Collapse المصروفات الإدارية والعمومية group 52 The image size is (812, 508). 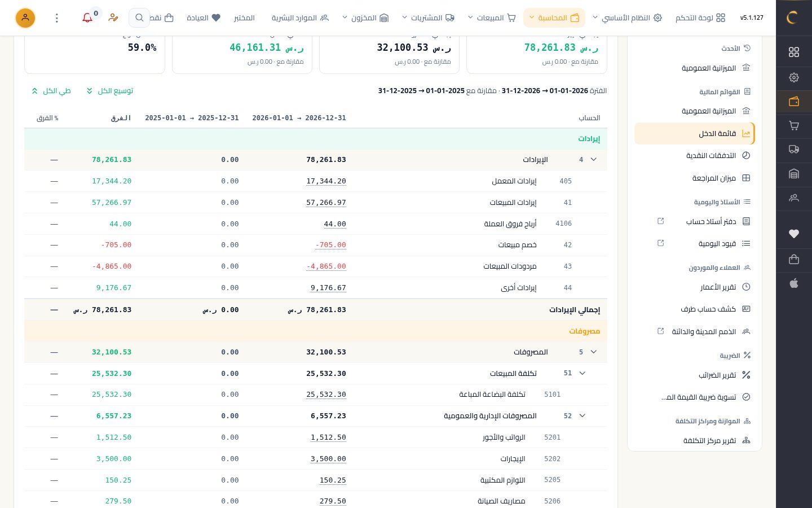pyautogui.click(x=582, y=416)
